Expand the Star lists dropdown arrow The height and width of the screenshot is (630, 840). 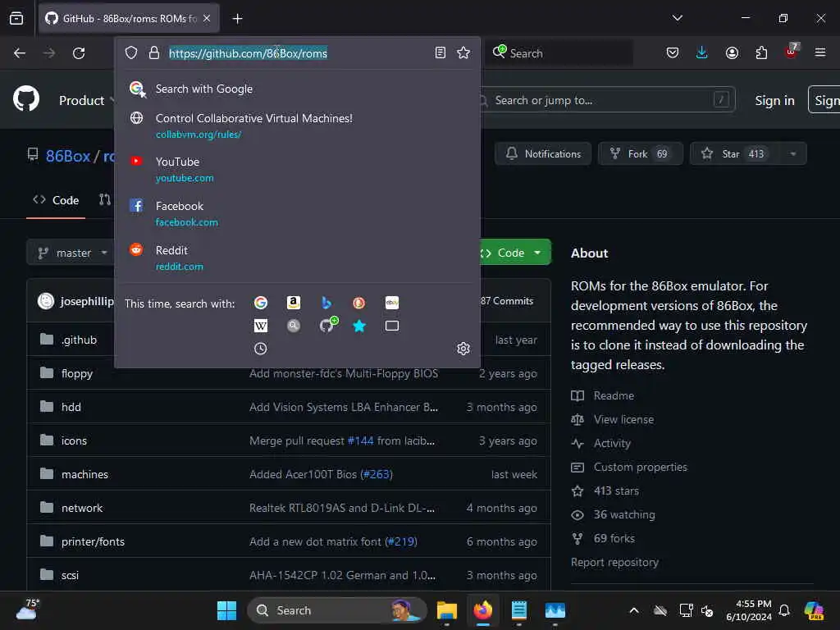pyautogui.click(x=793, y=153)
